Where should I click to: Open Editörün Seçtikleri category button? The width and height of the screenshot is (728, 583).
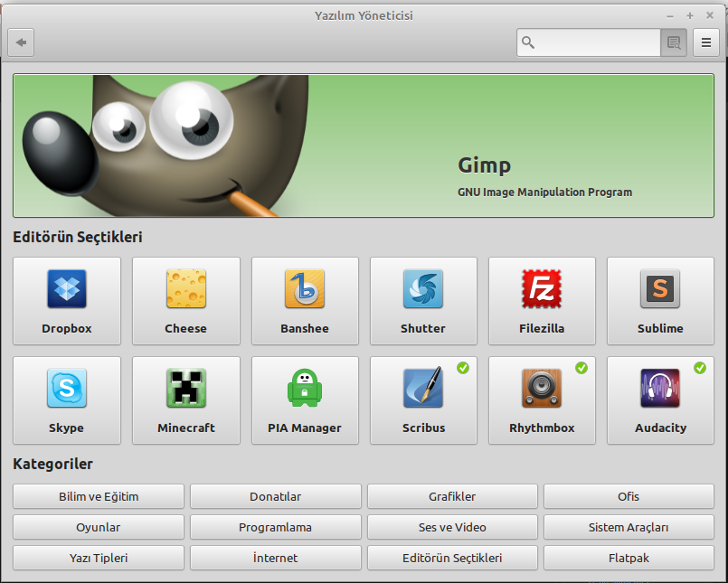tap(452, 558)
